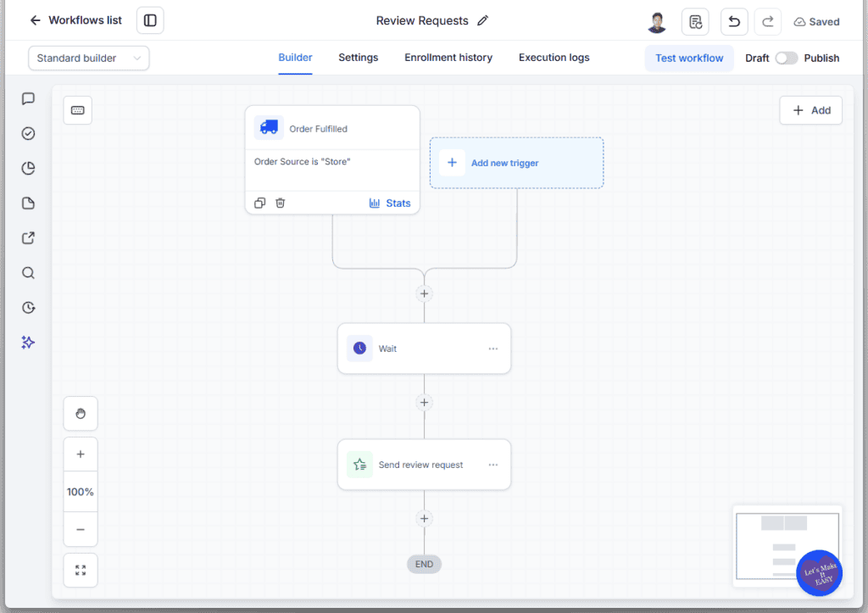Viewport: 868px width, 613px height.
Task: Undo the last change
Action: [x=734, y=21]
